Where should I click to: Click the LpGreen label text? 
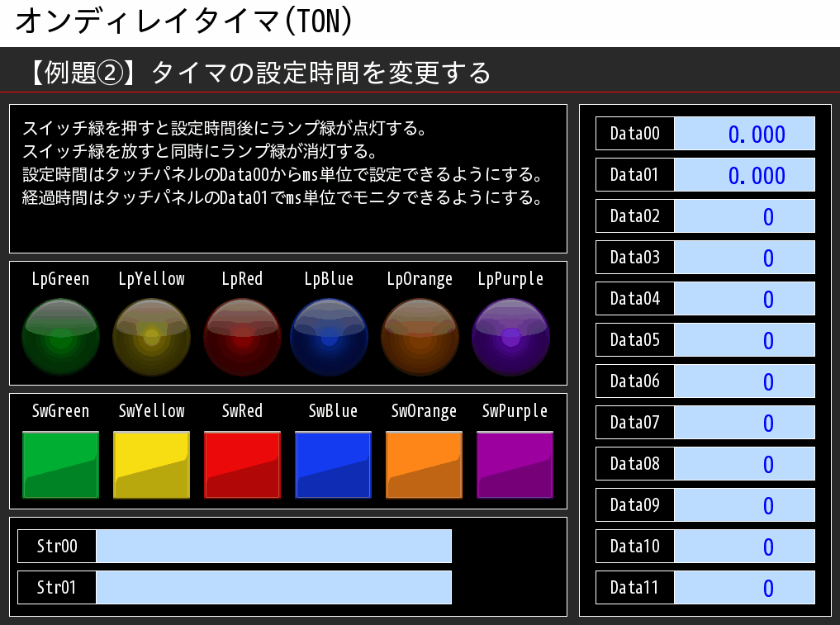pyautogui.click(x=60, y=279)
